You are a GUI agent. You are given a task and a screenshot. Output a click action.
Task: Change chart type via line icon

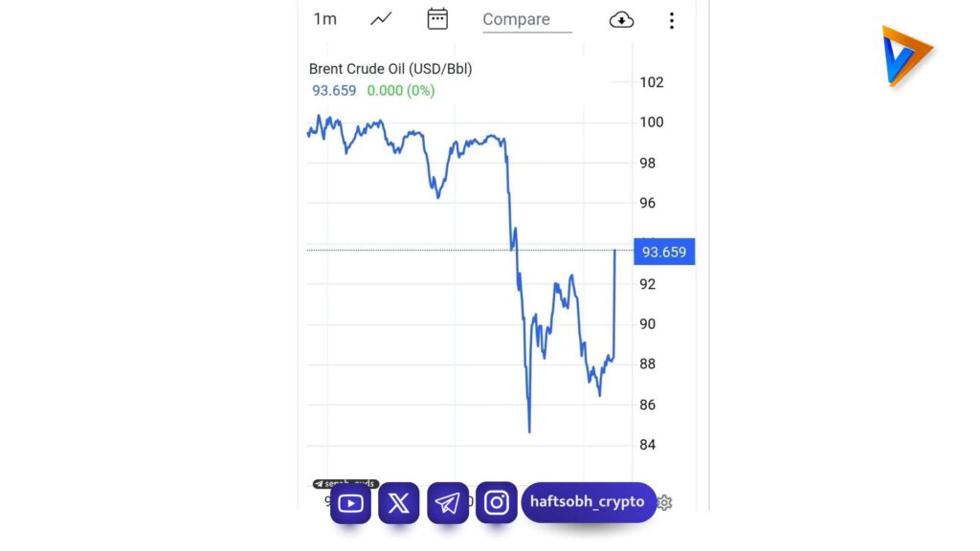click(381, 19)
